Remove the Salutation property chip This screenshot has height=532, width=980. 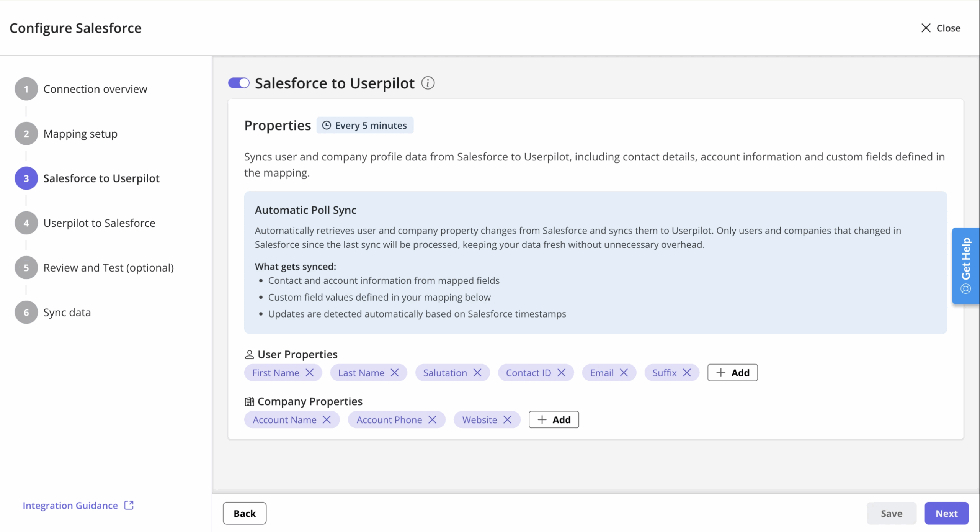tap(477, 373)
